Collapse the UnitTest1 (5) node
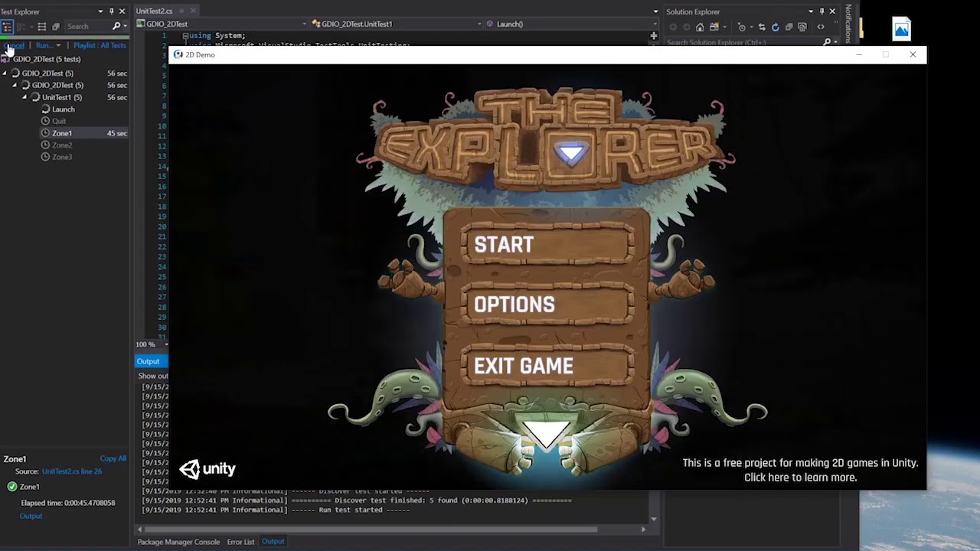 tap(24, 98)
